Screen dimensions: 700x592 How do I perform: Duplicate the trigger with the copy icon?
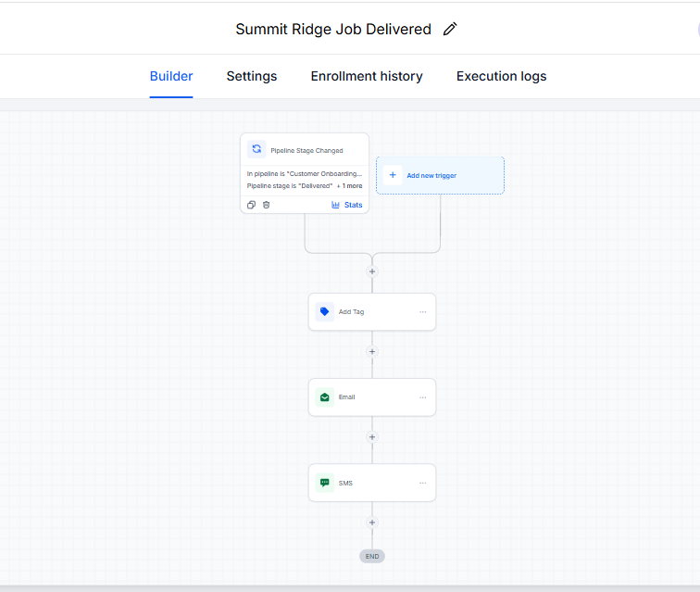coord(251,205)
